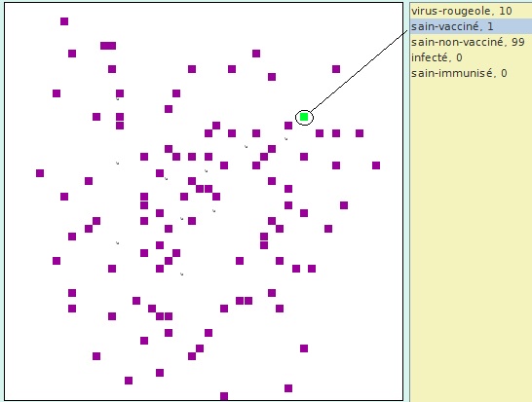Select the 'virus-rougeole, 10' list entry
This screenshot has width=532, height=402.
point(471,11)
